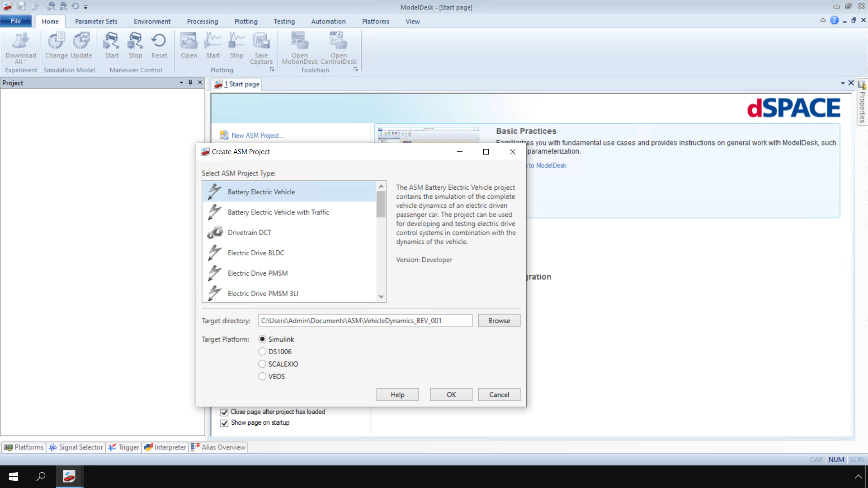Viewport: 868px width, 488px height.
Task: Switch to Signal Selector bottom tab
Action: click(76, 447)
